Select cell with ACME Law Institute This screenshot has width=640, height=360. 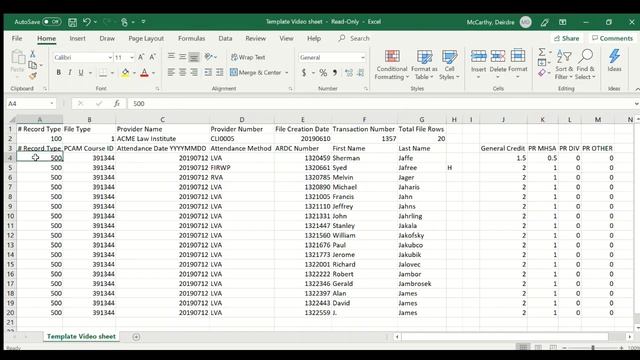tap(162, 139)
